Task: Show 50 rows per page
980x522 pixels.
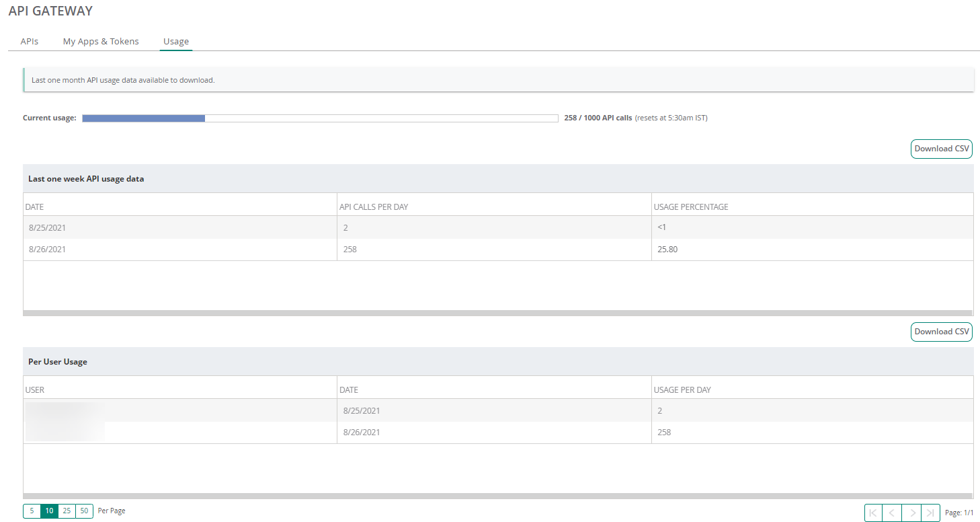Action: (84, 511)
